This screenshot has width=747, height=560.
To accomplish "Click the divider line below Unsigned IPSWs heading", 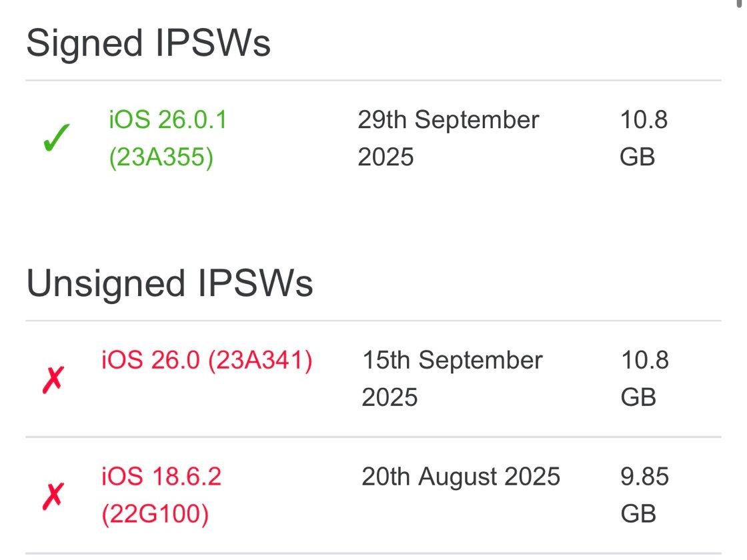I will coord(373,321).
